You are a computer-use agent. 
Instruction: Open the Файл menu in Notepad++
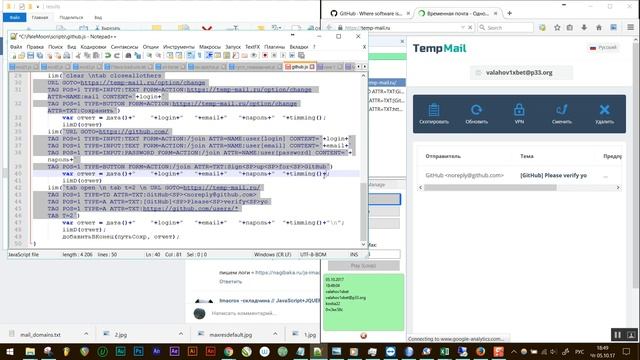(x=16, y=47)
